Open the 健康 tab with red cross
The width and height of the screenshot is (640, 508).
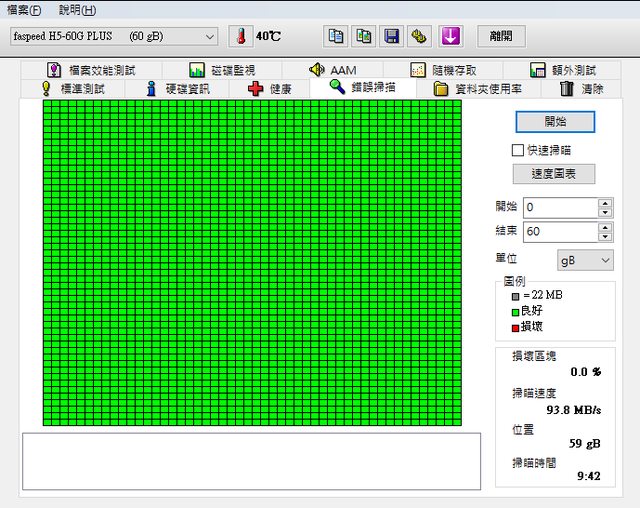270,88
